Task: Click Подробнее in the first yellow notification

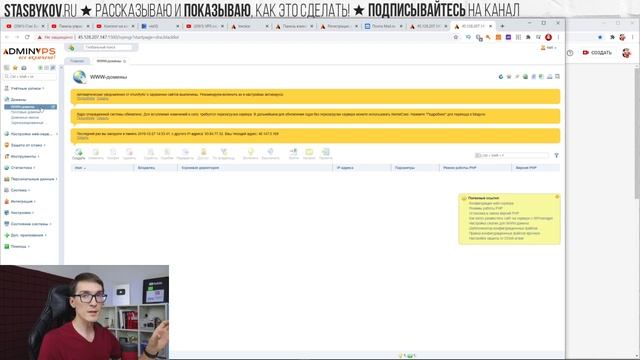Action: [x=86, y=99]
